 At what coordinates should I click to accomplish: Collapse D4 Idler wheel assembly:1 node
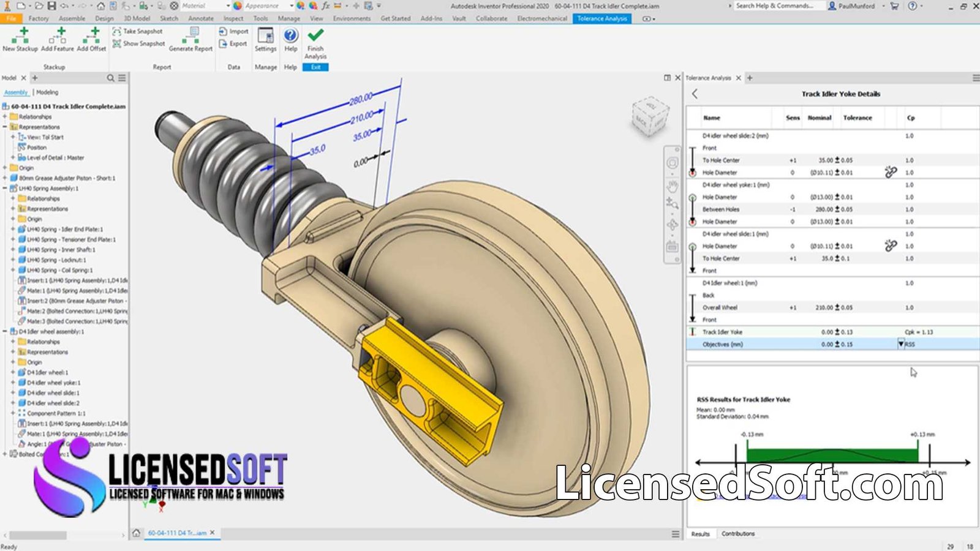coord(5,331)
